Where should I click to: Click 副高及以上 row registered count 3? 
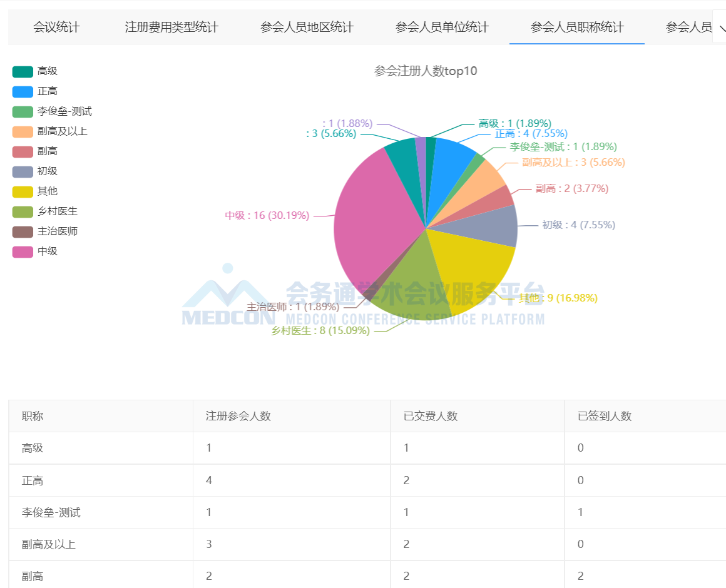(x=209, y=544)
